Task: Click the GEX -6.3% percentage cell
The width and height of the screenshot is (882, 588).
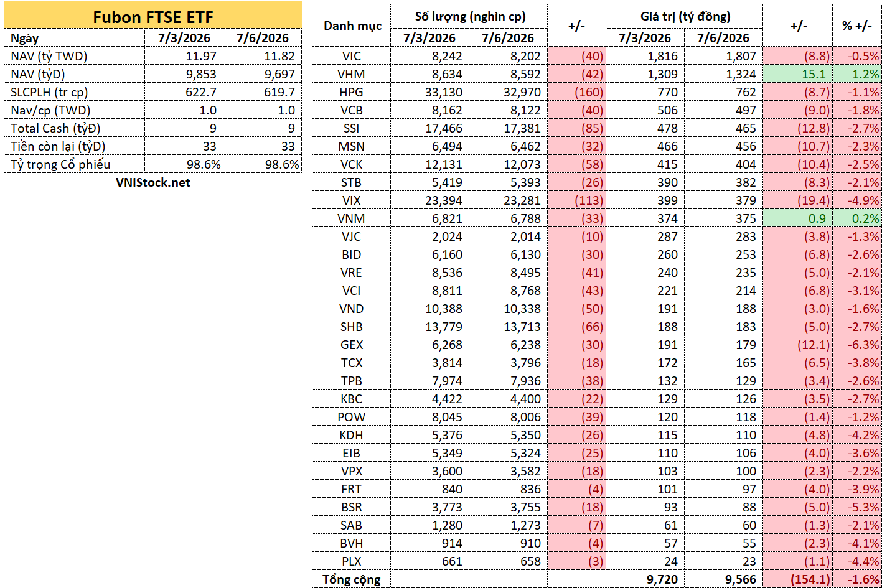Action: [857, 345]
